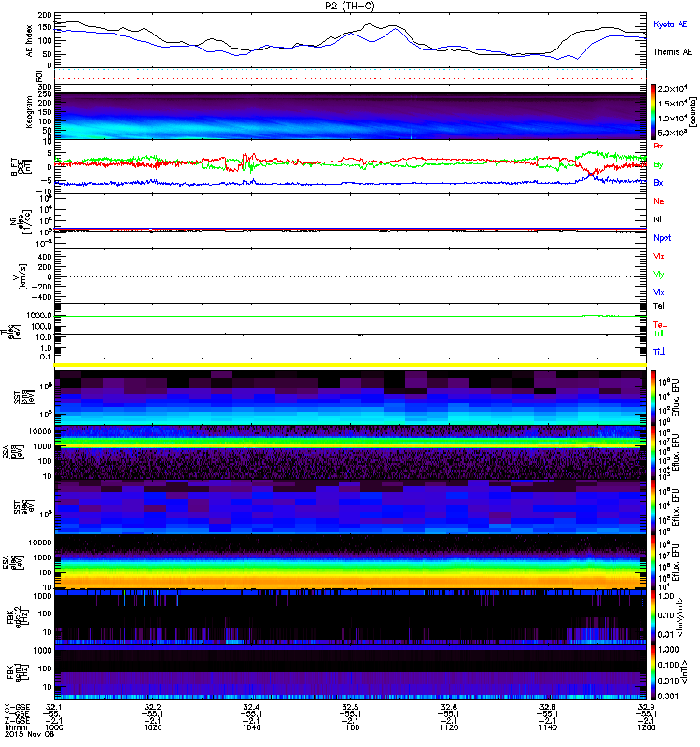
Task: Click the blue Bx legend label
Action: (658, 182)
